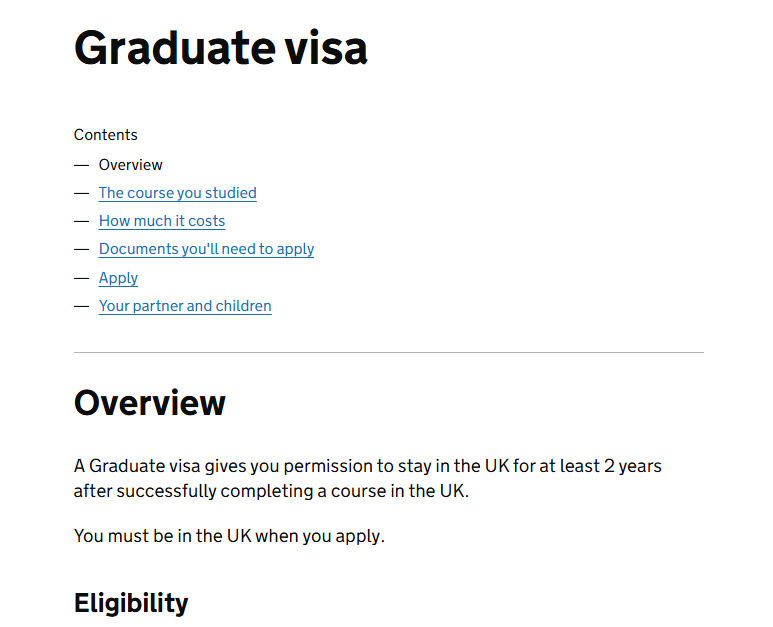Viewport: 773px width, 627px height.
Task: Click the 'Graduate visa' page title
Action: (221, 48)
